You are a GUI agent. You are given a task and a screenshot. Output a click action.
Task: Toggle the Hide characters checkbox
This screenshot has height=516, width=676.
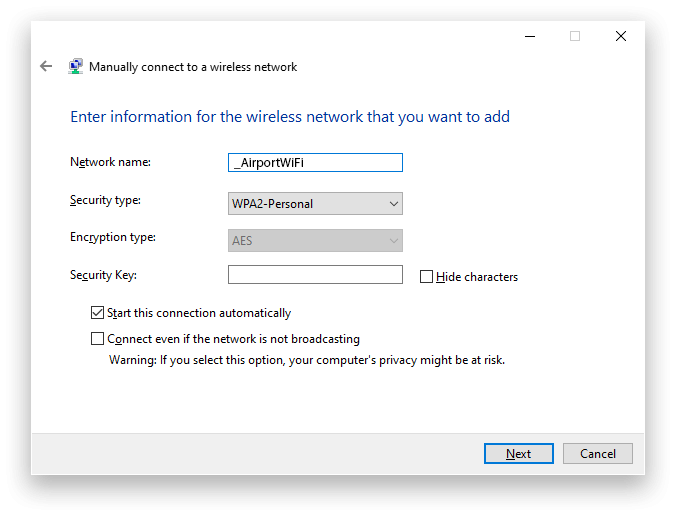(x=427, y=277)
